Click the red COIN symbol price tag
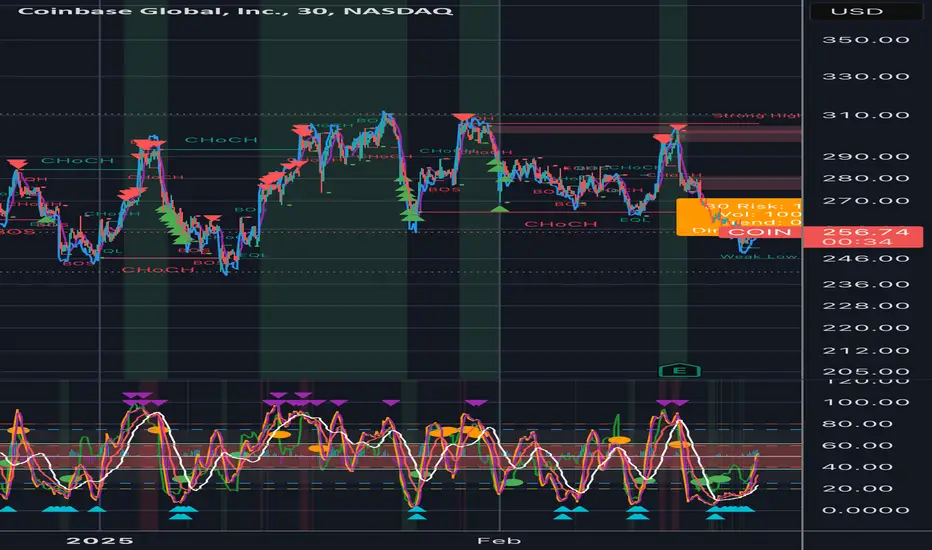This screenshot has width=932, height=550. (x=760, y=232)
